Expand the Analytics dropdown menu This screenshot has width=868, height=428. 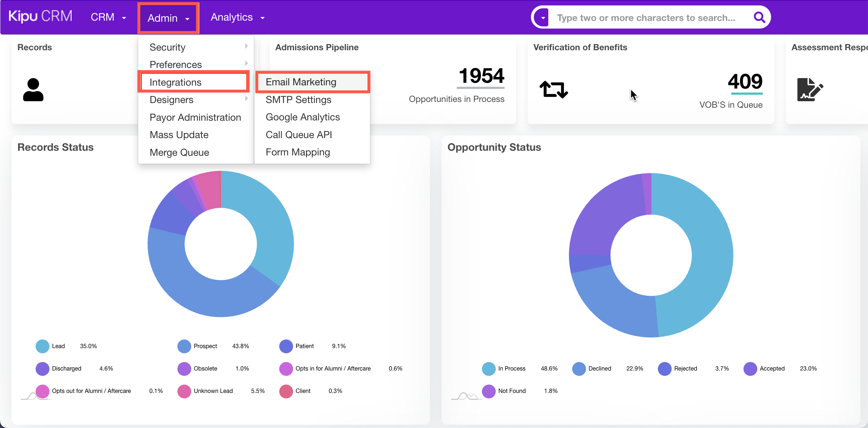tap(238, 17)
